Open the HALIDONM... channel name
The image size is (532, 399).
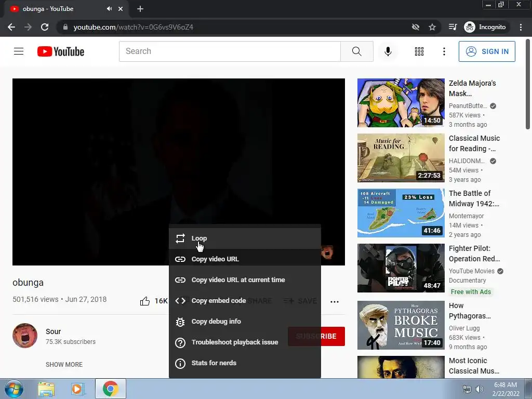tap(467, 161)
